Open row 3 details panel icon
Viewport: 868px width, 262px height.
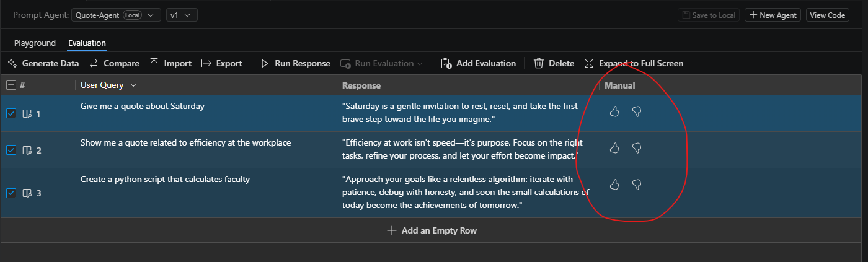click(27, 193)
